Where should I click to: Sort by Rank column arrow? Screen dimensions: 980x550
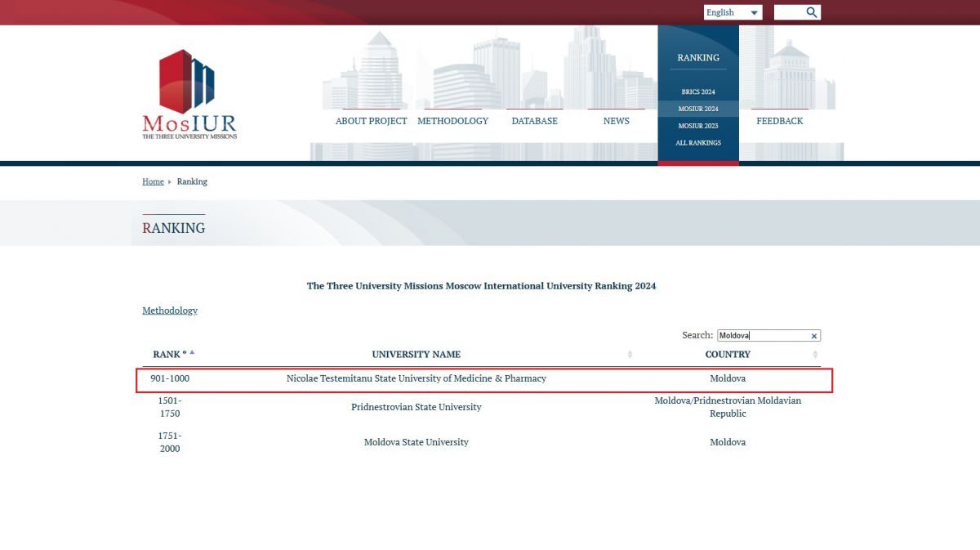coord(192,353)
